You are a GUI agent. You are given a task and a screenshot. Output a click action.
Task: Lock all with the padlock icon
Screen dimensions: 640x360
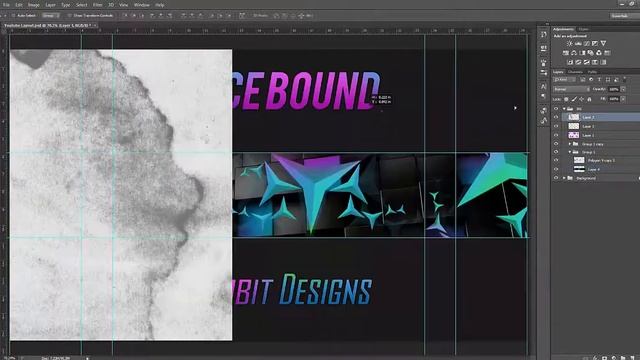[589, 99]
